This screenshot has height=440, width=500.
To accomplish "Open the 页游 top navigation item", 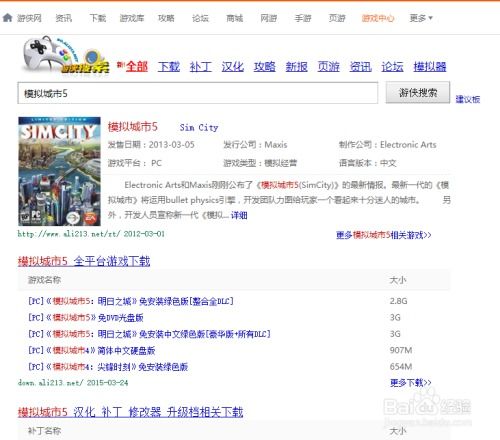I will 337,18.
